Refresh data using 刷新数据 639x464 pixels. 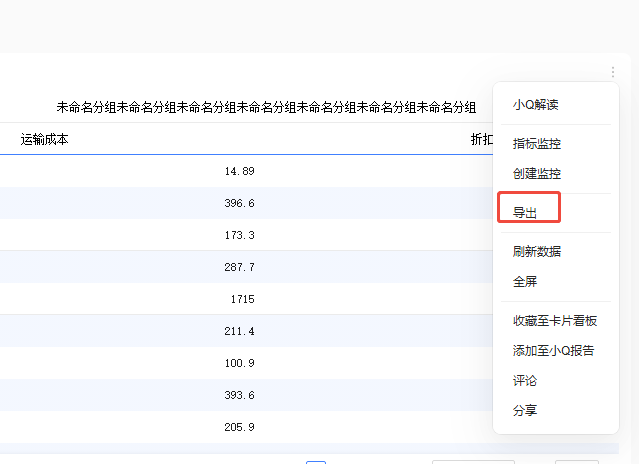536,251
